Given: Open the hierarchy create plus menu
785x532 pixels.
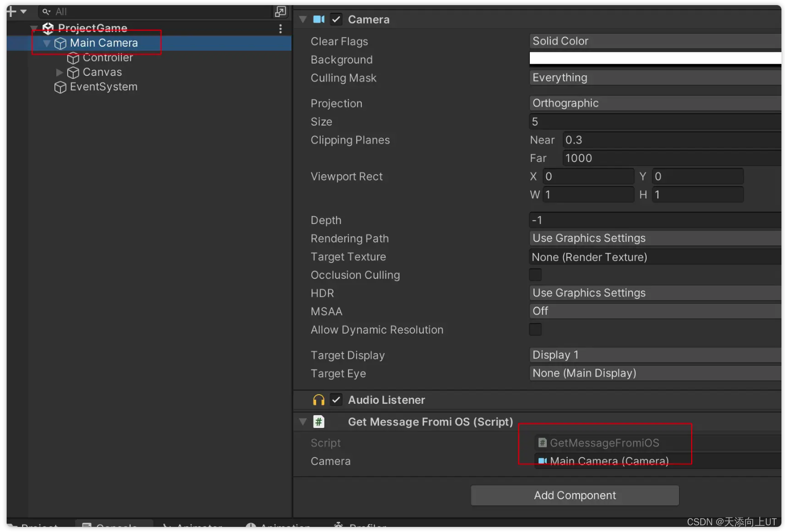Looking at the screenshot, I should point(16,11).
